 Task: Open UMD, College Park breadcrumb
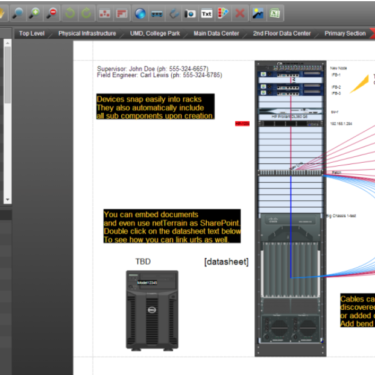[155, 33]
